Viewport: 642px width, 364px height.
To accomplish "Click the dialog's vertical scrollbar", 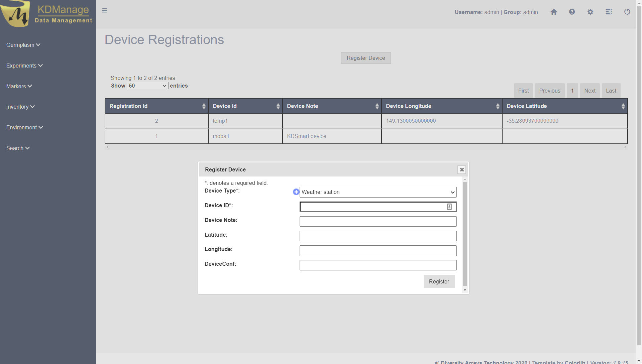I will point(465,234).
